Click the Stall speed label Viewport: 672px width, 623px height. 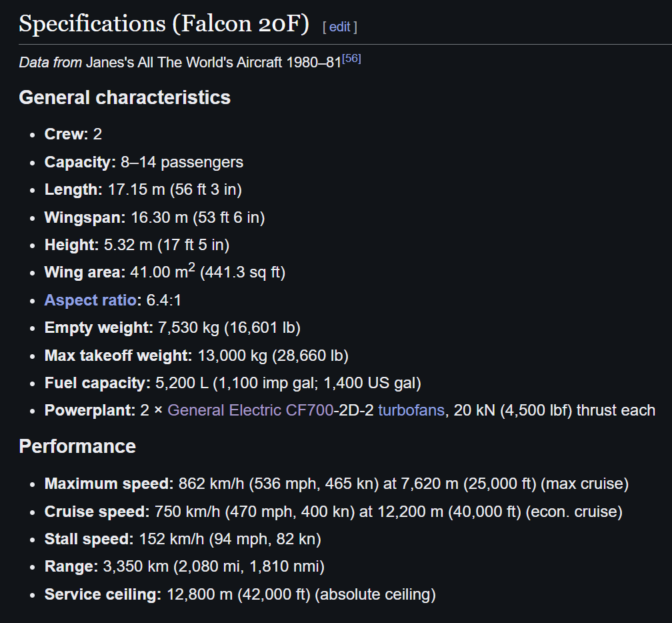[89, 539]
